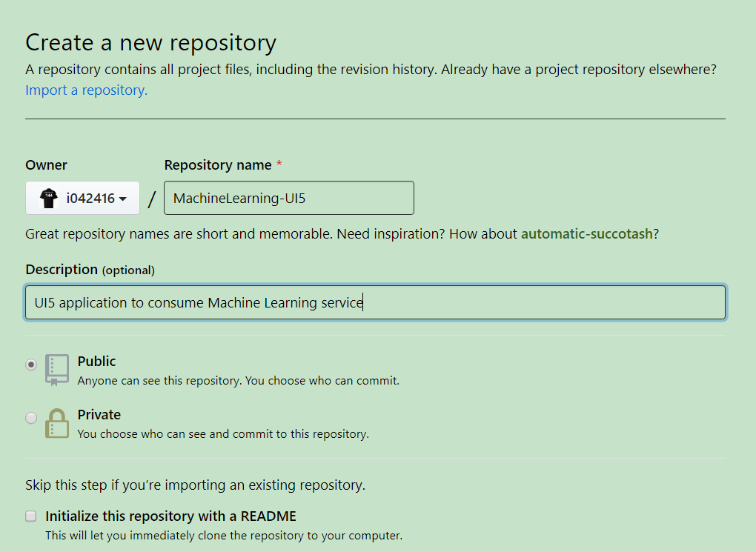Click the Repository name label

coord(218,165)
